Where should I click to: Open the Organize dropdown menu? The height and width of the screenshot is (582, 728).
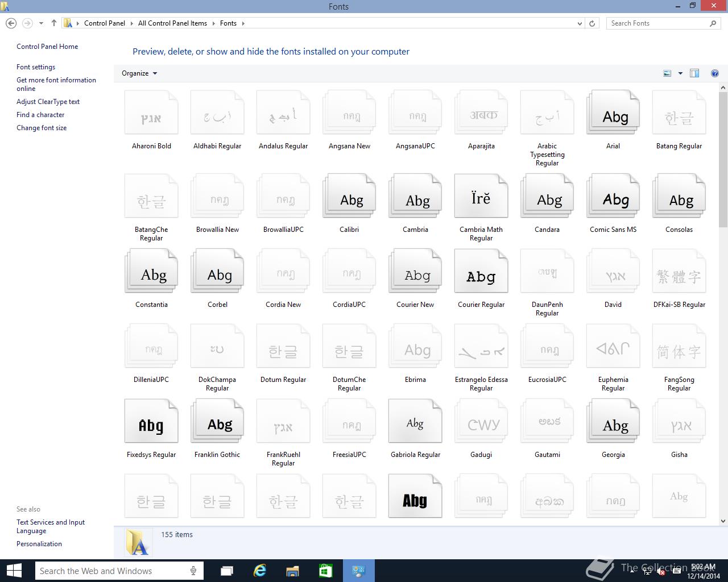[x=139, y=73]
